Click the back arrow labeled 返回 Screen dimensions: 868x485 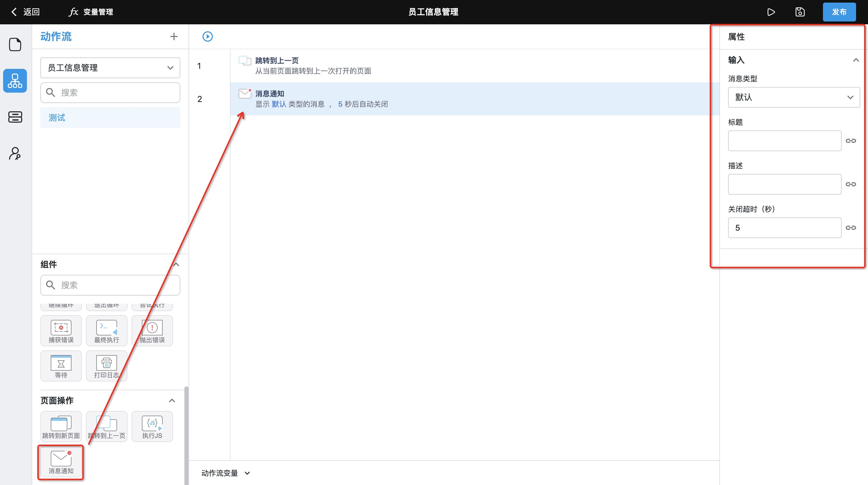click(26, 12)
